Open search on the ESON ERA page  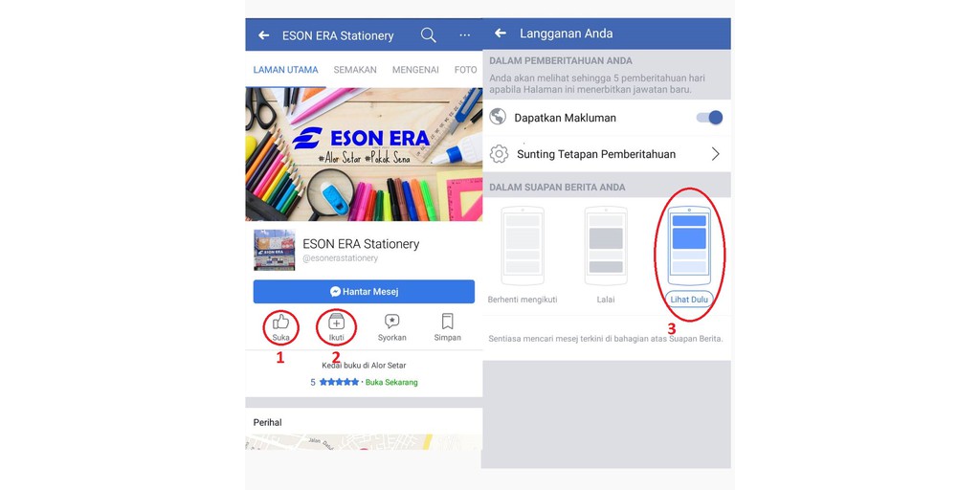point(428,35)
